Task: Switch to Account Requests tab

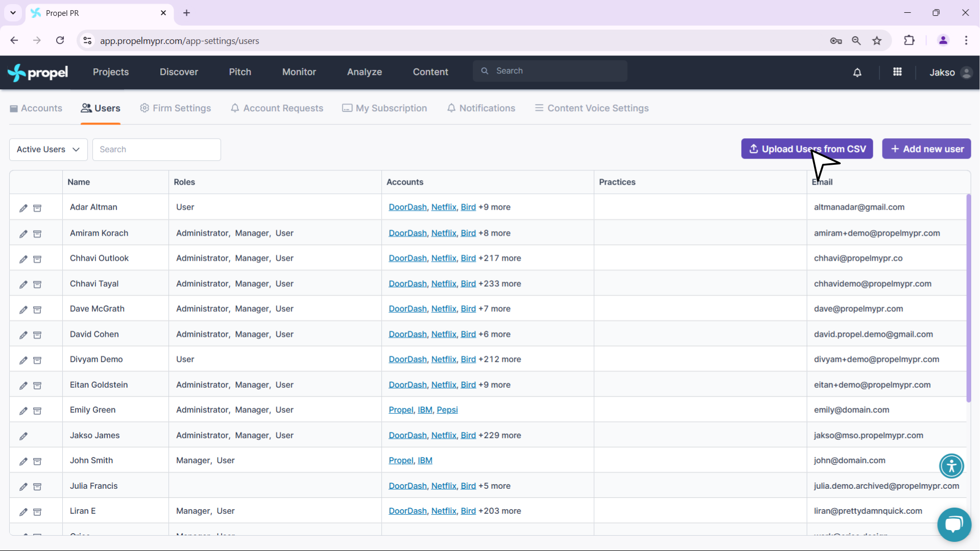Action: pos(277,108)
